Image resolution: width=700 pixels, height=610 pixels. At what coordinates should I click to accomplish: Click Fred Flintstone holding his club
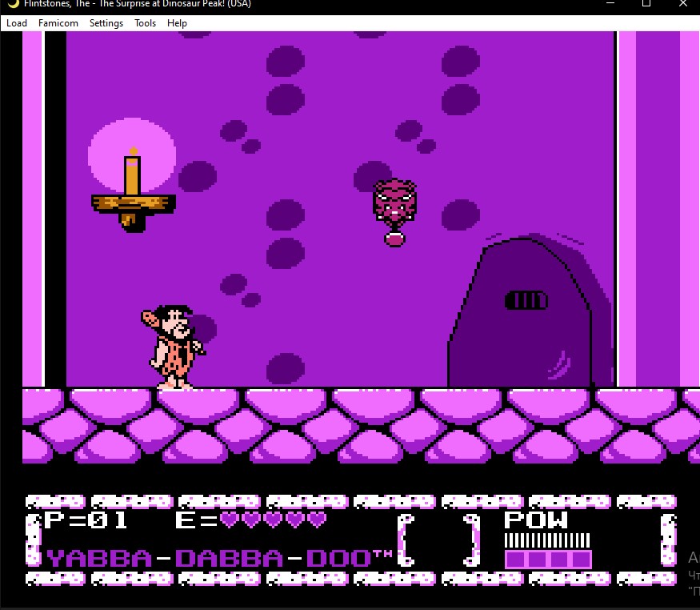(174, 347)
